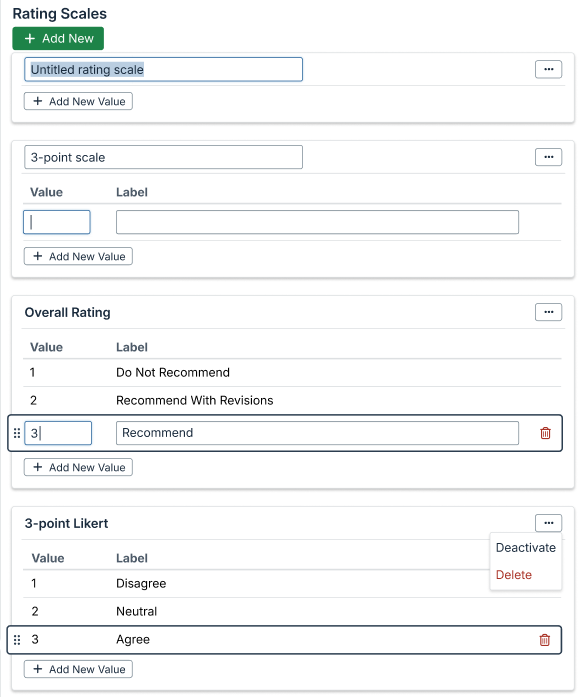Screen dimensions: 582x697
Task: Click the Agree label text
Action: tap(133, 640)
